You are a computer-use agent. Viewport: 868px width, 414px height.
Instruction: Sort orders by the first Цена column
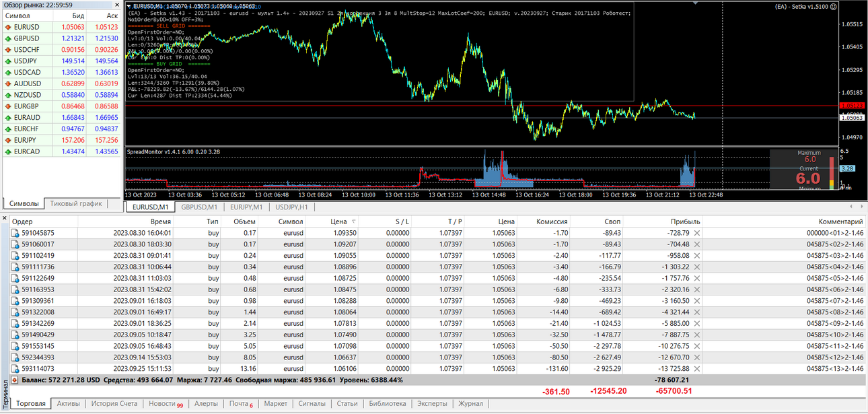(338, 221)
